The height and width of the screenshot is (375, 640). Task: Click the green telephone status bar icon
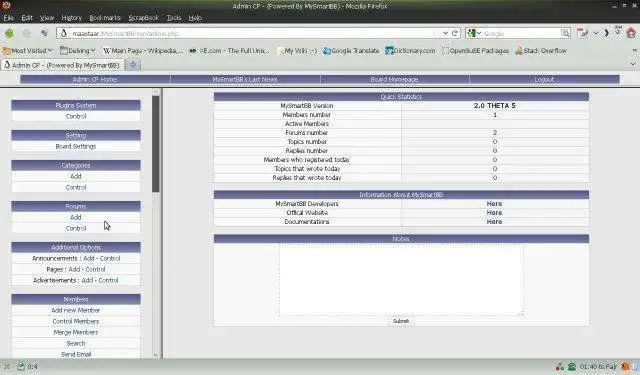coord(572,367)
